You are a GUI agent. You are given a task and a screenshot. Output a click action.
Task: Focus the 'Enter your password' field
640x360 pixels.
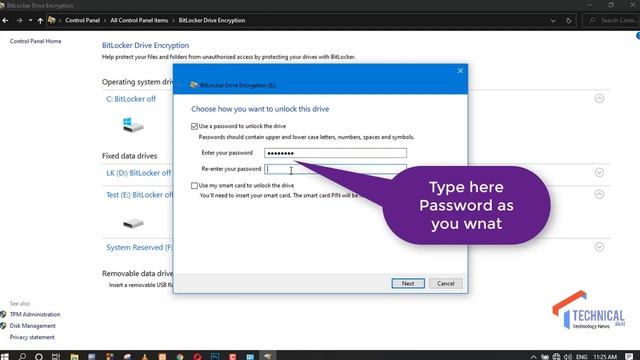pyautogui.click(x=335, y=153)
